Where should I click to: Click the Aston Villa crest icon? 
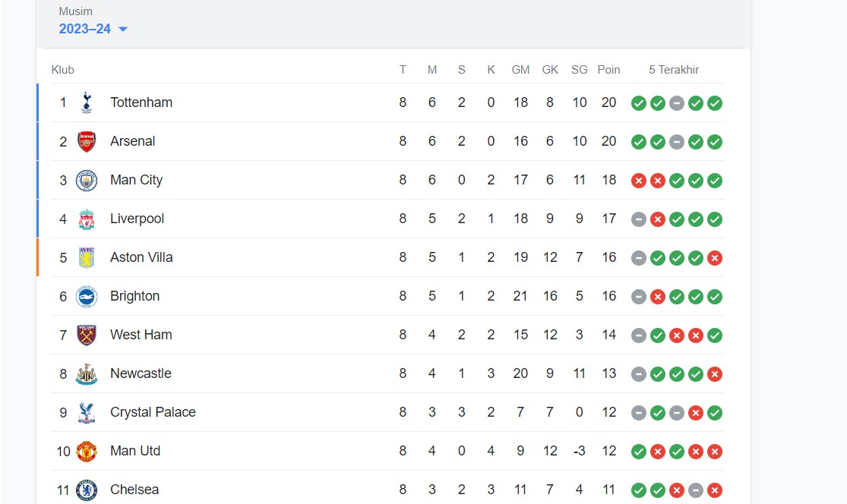pyautogui.click(x=87, y=258)
